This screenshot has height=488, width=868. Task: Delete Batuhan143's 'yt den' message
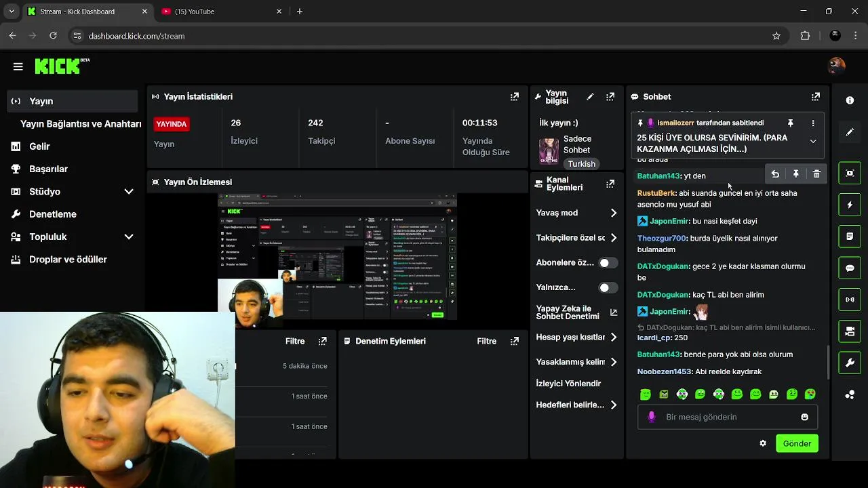tap(816, 174)
